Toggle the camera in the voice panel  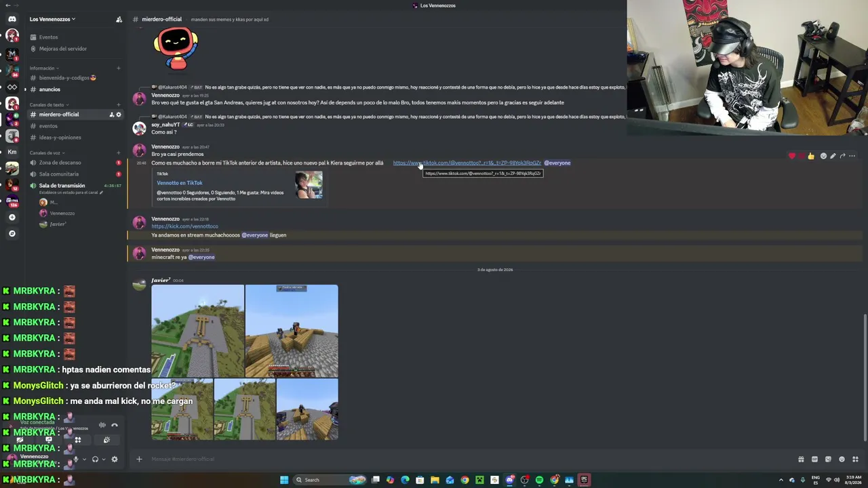click(x=19, y=440)
